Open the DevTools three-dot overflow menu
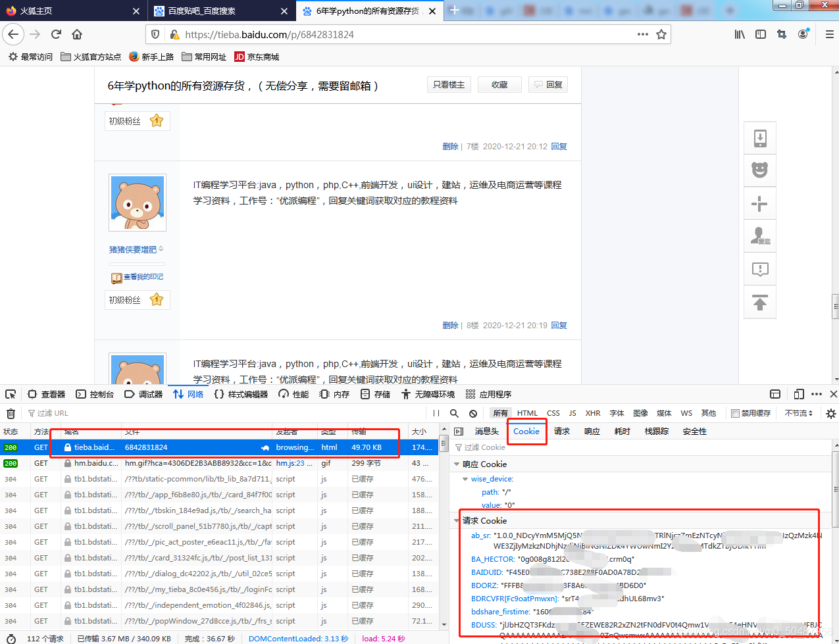 point(816,393)
